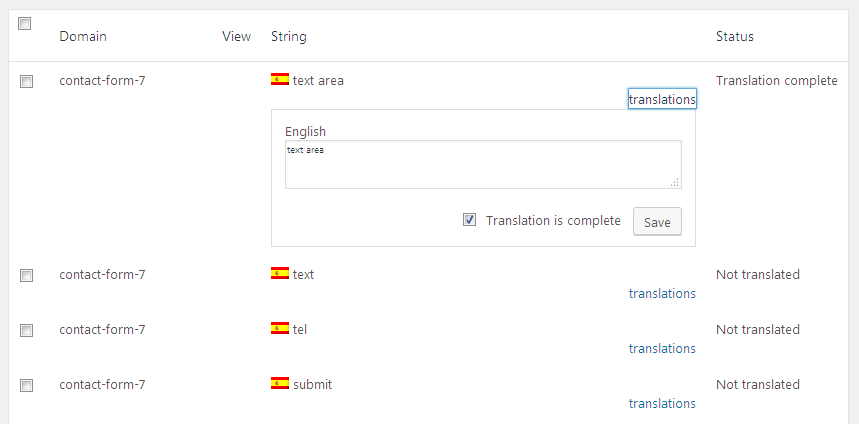Tick the checkbox for the 'submit' row
Viewport: 859px width, 424px height.
pos(26,386)
